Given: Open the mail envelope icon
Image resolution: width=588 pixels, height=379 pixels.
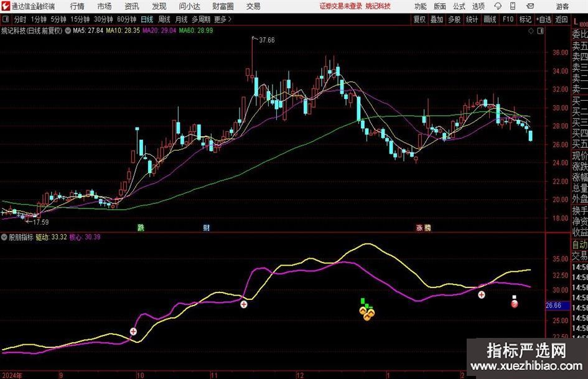Looking at the screenshot, I should pyautogui.click(x=530, y=6).
